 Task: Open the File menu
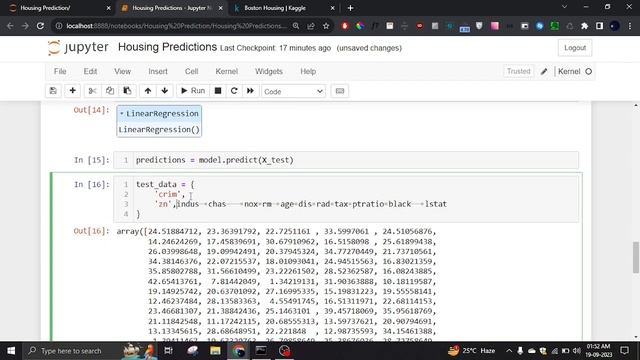(x=60, y=71)
